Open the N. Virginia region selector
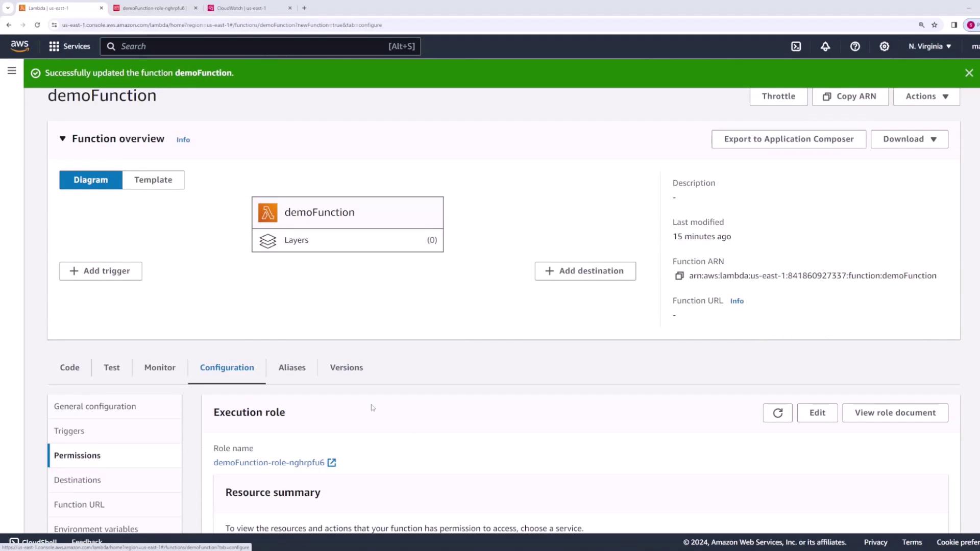Screen dimensions: 980x551 [929, 46]
